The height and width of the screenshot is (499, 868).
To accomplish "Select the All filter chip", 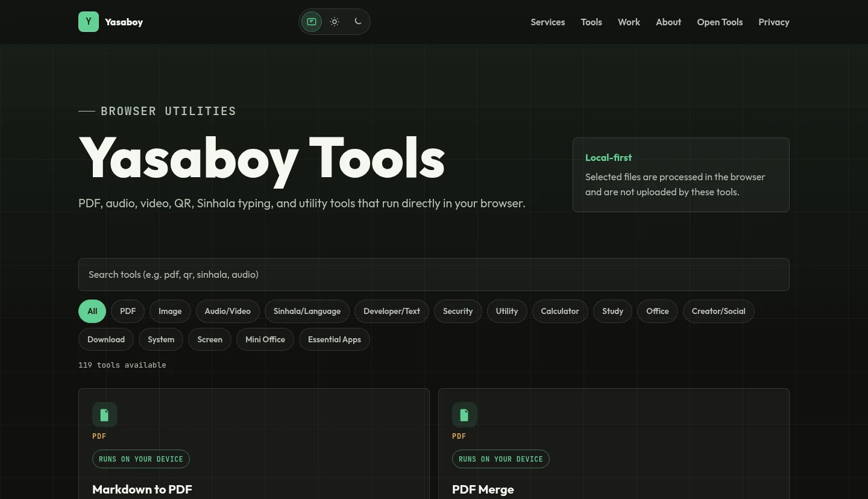I will pyautogui.click(x=92, y=311).
